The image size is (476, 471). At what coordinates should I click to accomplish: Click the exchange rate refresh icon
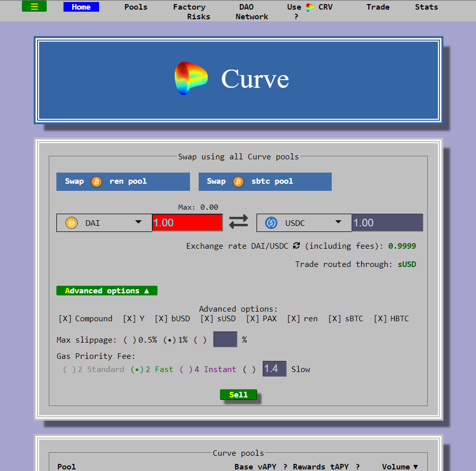point(297,246)
